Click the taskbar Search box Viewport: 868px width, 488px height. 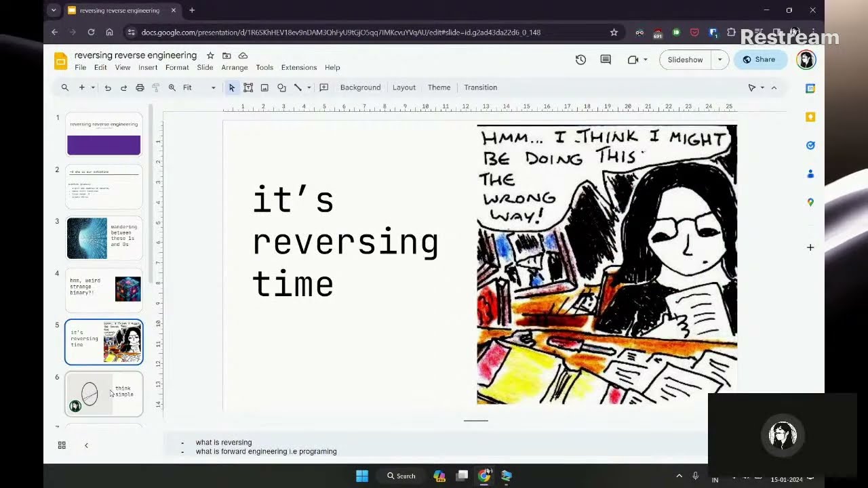coord(401,476)
